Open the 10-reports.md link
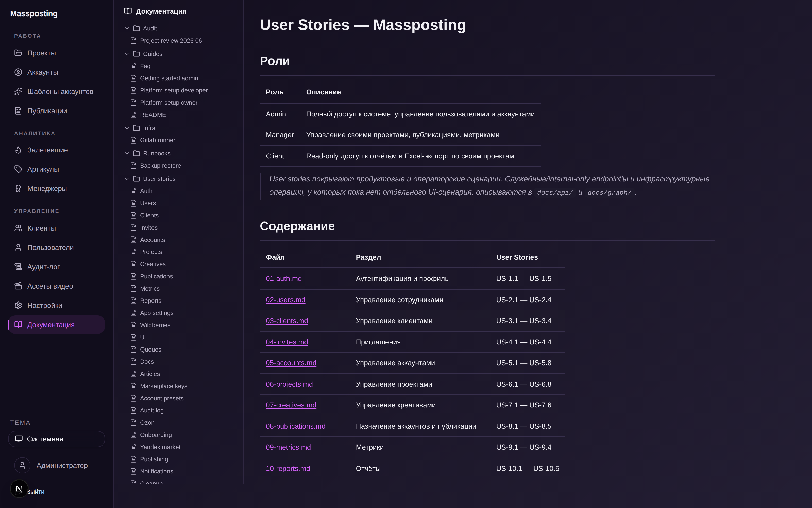Viewport: 812px width, 508px height. pyautogui.click(x=288, y=468)
